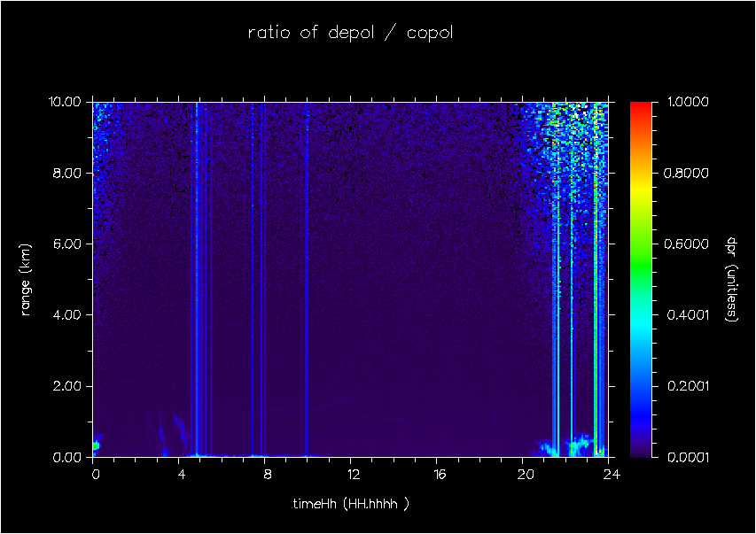
Task: Click the x-axis tick label '24'
Action: click(612, 475)
